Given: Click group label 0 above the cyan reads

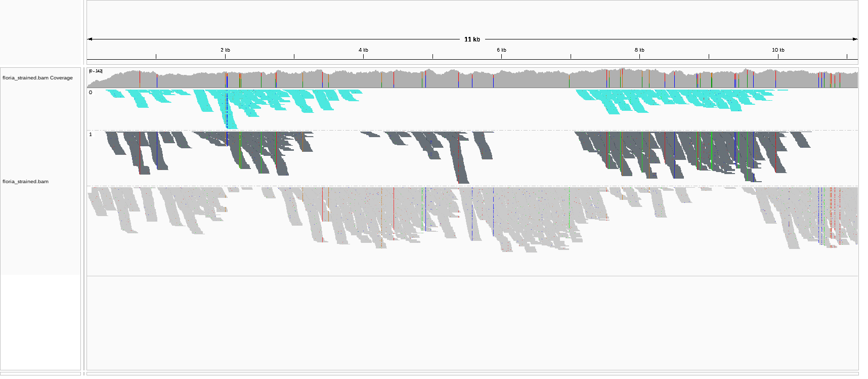Looking at the screenshot, I should [91, 93].
